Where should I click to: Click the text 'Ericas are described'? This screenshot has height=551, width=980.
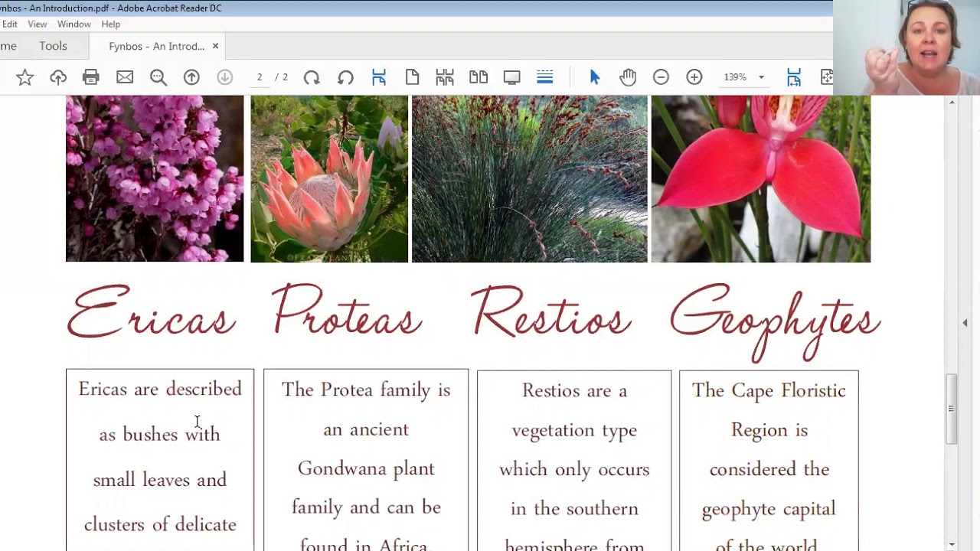coord(160,389)
